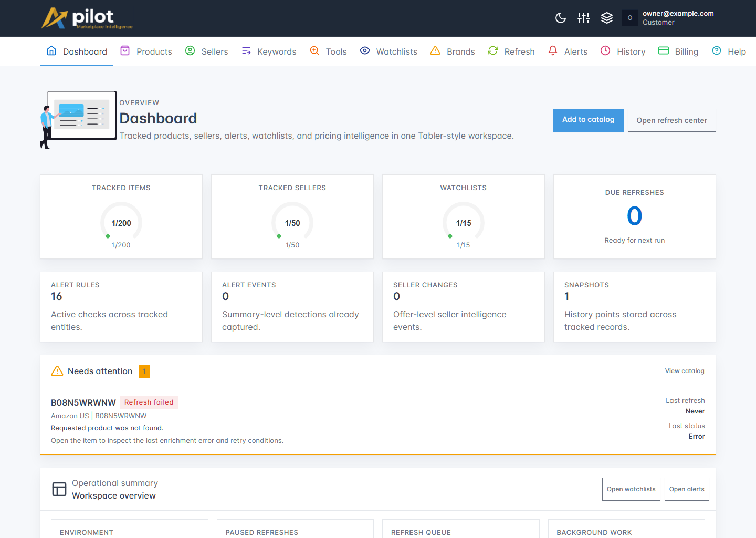Open the sliders settings icon in header

584,18
